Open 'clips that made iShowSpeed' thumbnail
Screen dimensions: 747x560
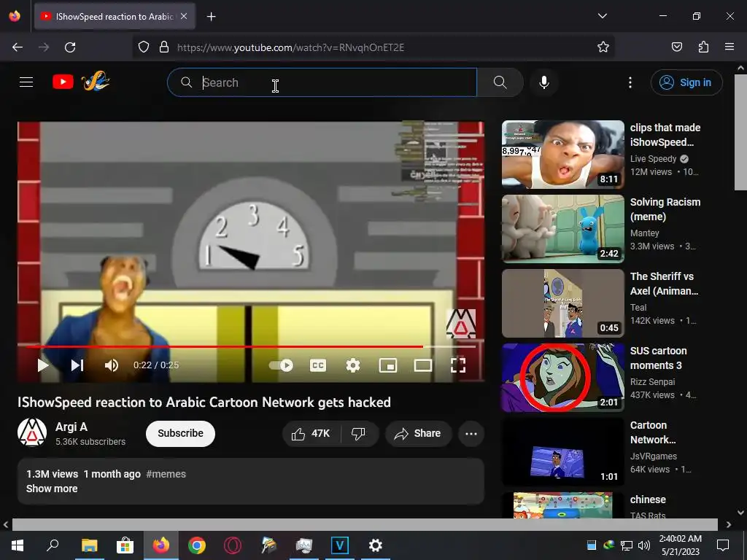pyautogui.click(x=562, y=155)
